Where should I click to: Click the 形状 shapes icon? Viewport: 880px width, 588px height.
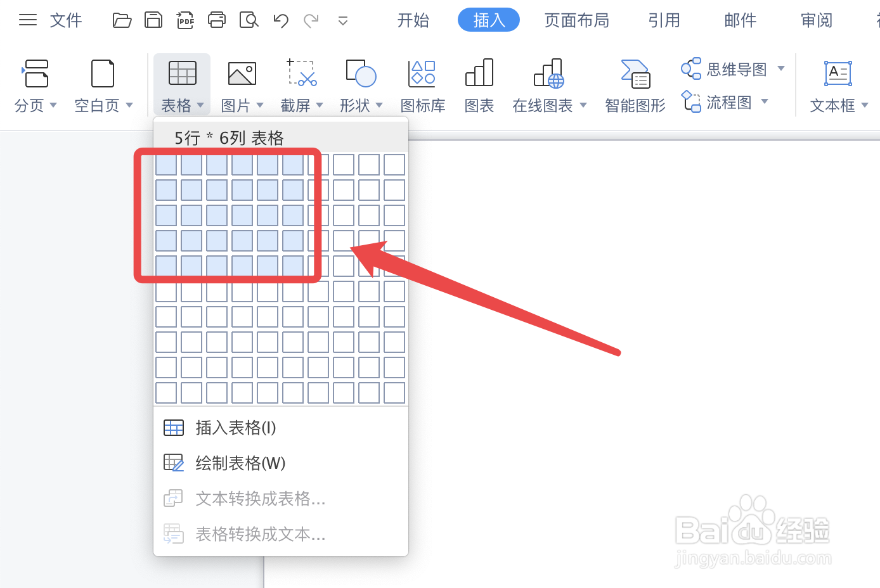tap(361, 73)
